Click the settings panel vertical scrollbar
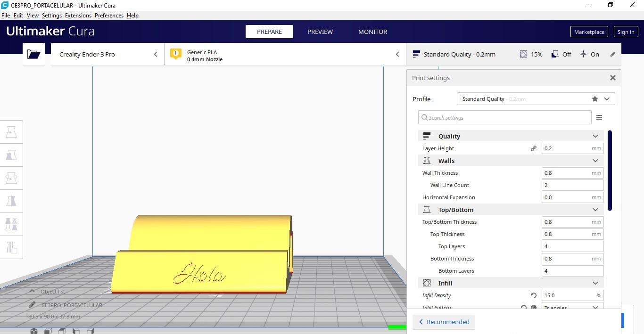Image resolution: width=644 pixels, height=334 pixels. point(610,171)
